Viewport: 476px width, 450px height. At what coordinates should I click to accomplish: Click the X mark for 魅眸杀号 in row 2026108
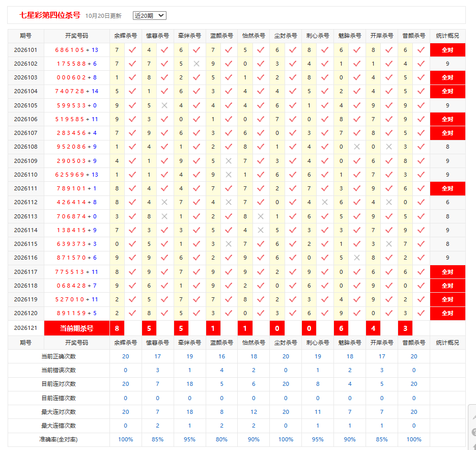[x=357, y=147]
